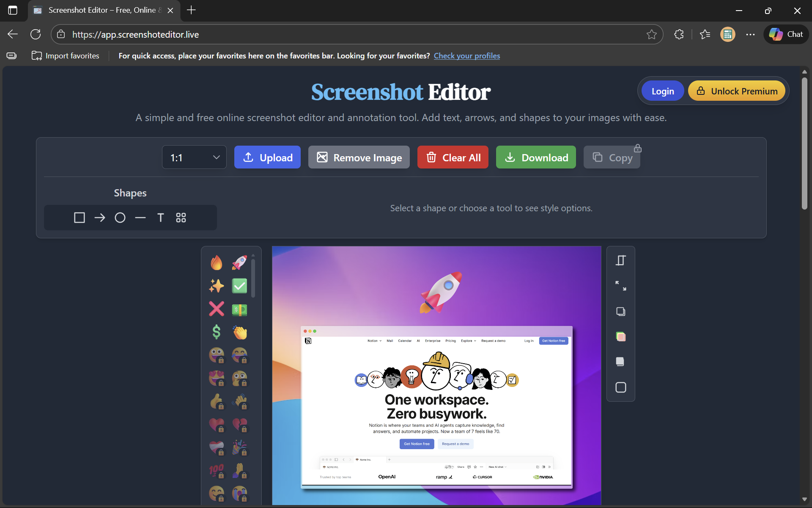Select the crop tool in right sidebar
Image resolution: width=812 pixels, height=508 pixels.
point(620,260)
